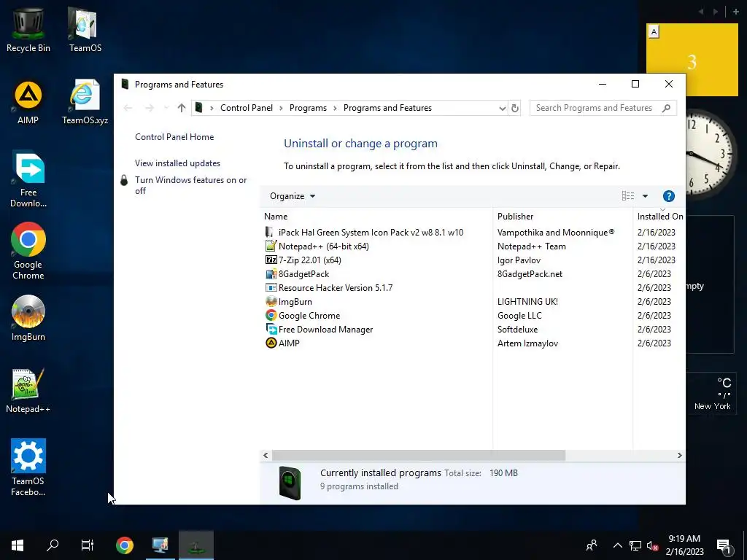Expand the chevron after Programs breadcrumb
Viewport: 747px width, 560px height.
pyautogui.click(x=335, y=108)
